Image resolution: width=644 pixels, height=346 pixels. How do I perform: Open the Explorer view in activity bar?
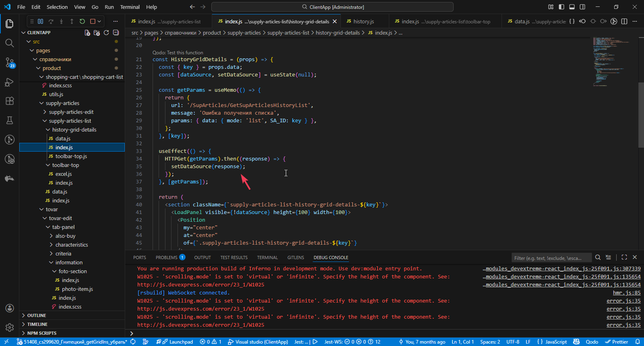(10, 24)
